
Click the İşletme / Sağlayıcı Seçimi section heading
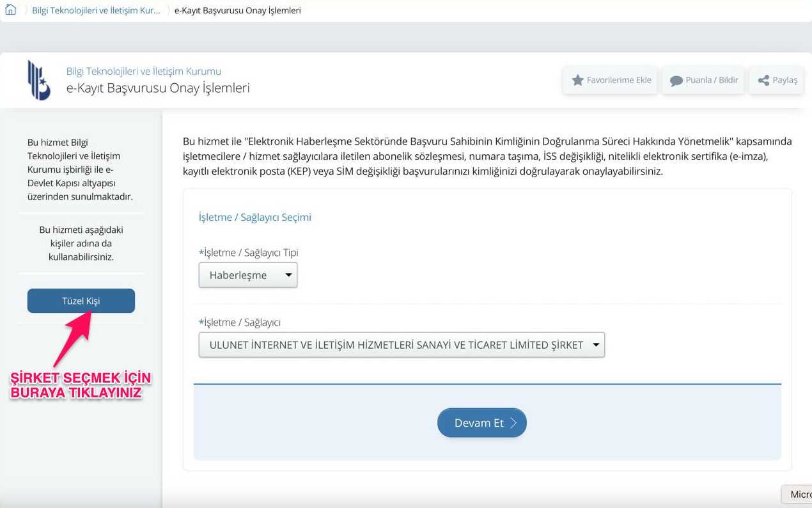[x=254, y=217]
